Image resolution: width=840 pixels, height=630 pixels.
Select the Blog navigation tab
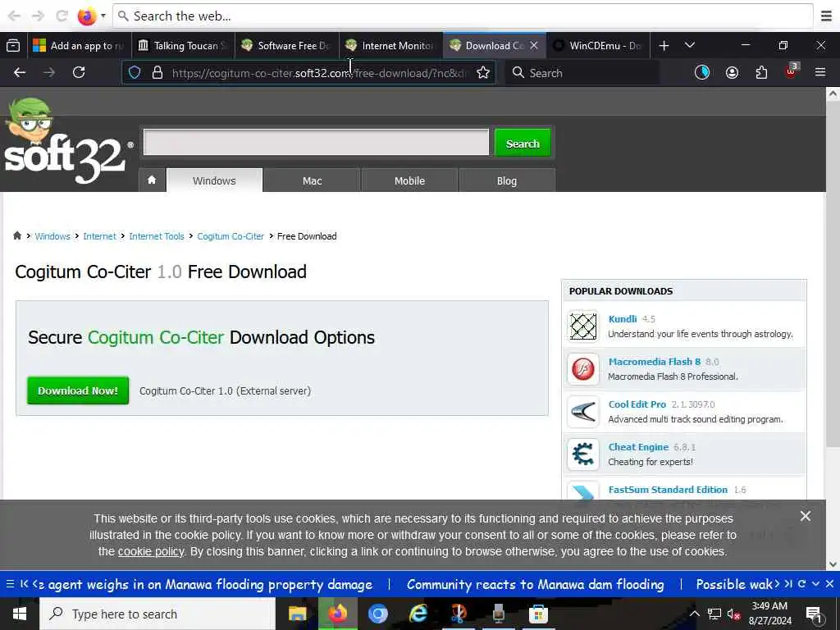tap(507, 180)
